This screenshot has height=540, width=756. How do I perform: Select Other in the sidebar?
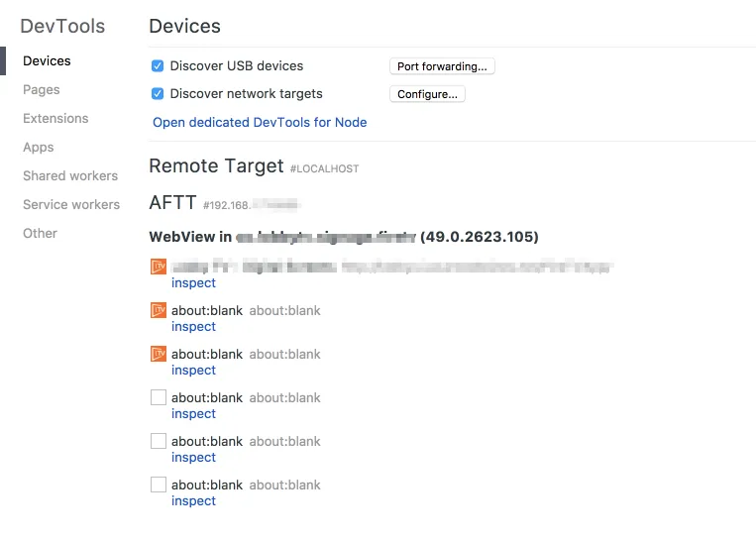point(41,234)
